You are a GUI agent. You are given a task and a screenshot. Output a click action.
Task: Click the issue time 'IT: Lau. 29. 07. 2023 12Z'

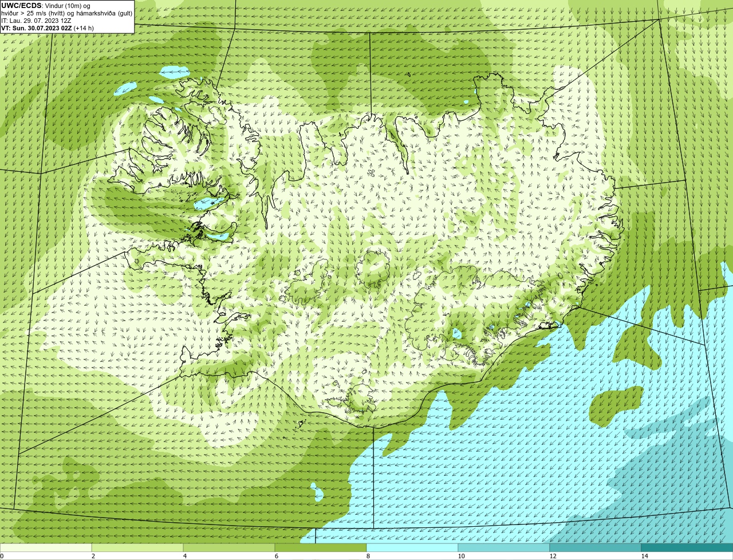click(36, 21)
